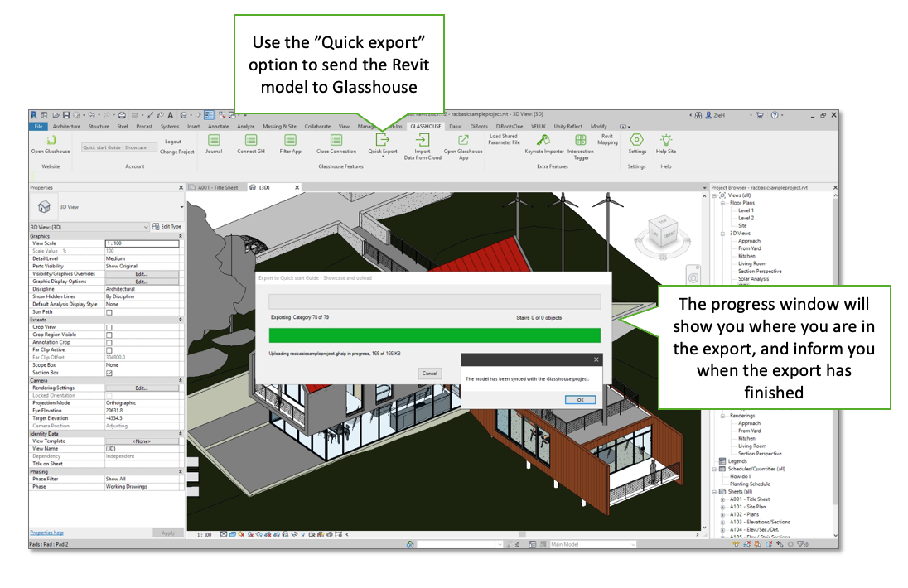Open the Keynote Importer key icon
This screenshot has width=908, height=588.
pos(543,140)
